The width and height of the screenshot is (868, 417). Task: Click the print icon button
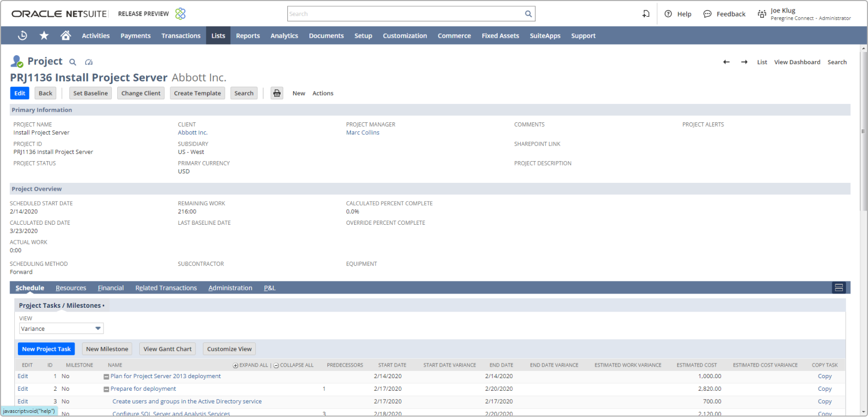pyautogui.click(x=277, y=93)
